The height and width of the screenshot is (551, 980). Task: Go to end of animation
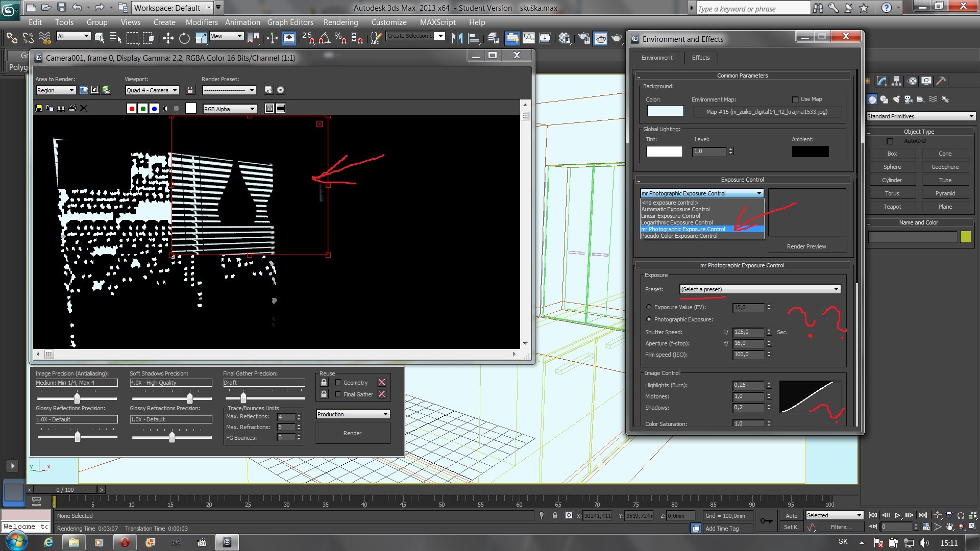923,515
